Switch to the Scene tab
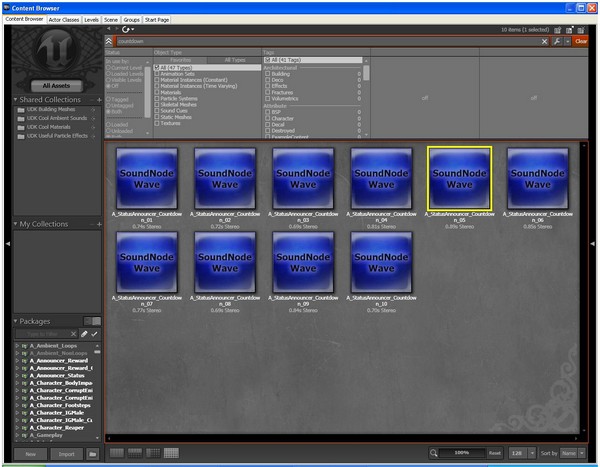Screen dimensions: 600x467 pos(111,20)
